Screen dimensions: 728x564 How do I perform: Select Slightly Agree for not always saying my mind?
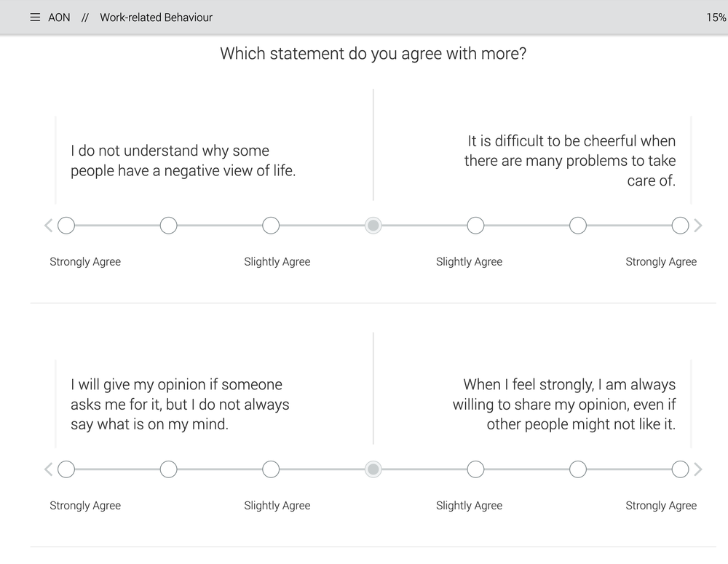click(x=271, y=469)
